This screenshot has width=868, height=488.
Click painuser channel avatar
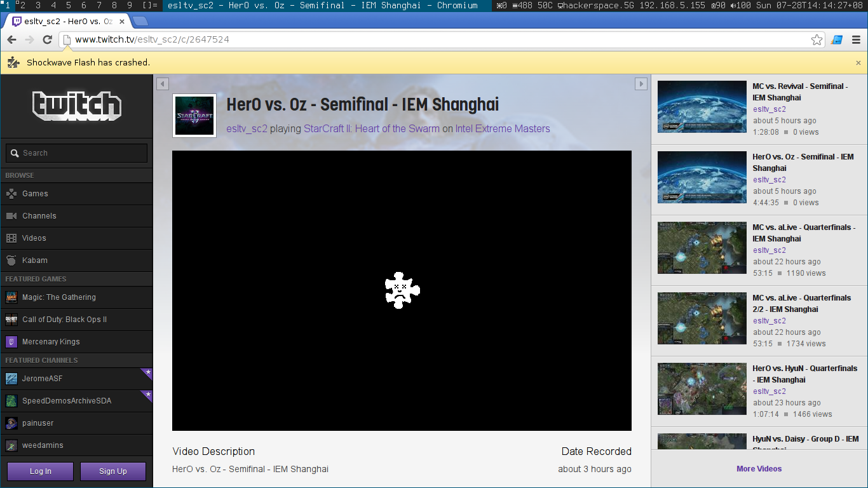click(x=11, y=423)
